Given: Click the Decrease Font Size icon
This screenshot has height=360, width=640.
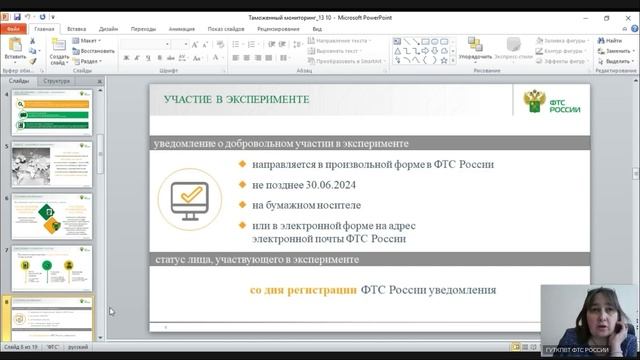Looking at the screenshot, I should coord(205,44).
